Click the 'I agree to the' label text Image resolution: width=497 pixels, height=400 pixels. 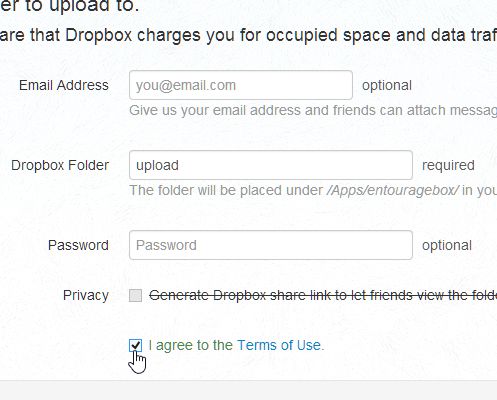pos(191,346)
